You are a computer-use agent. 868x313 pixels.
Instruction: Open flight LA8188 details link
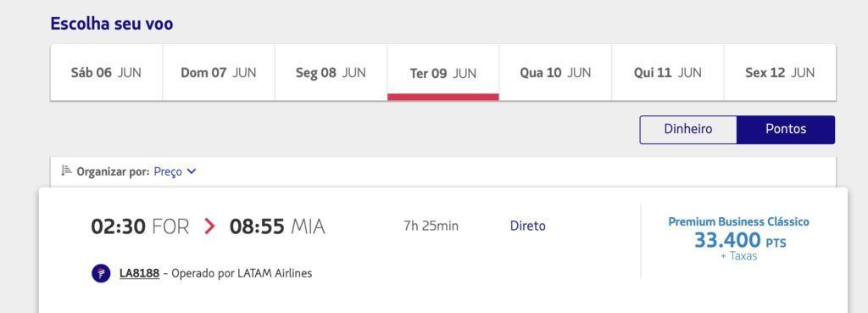(140, 273)
